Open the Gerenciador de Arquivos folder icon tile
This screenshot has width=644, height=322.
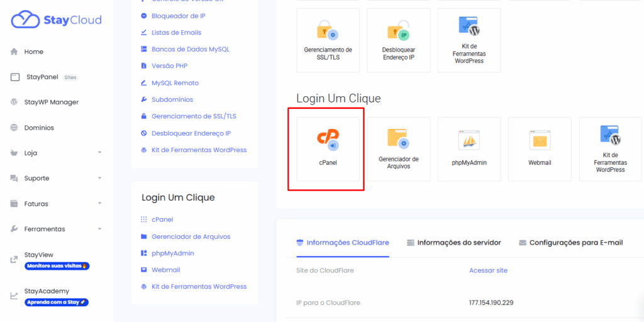point(398,140)
